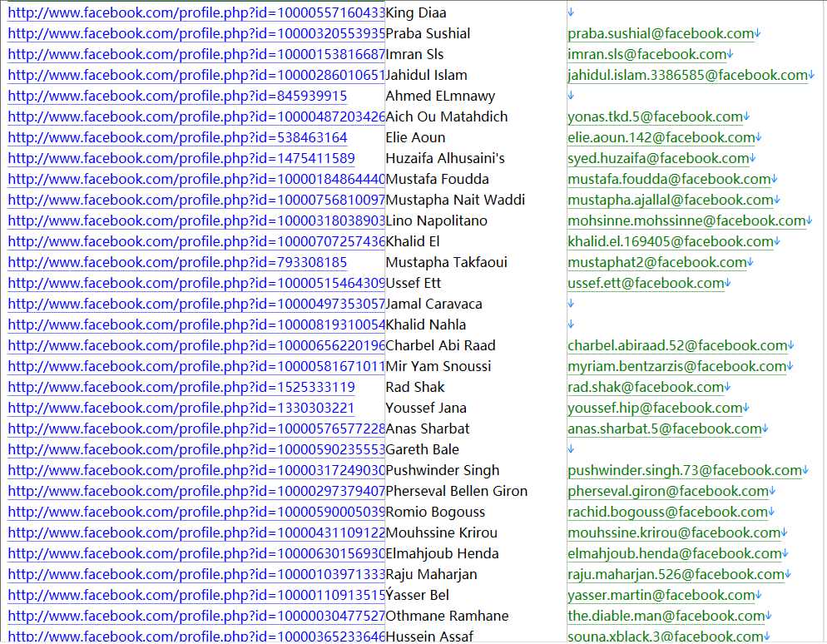Select the name Mouhssine Krirou
Screen dimensions: 827x644
[x=442, y=533]
